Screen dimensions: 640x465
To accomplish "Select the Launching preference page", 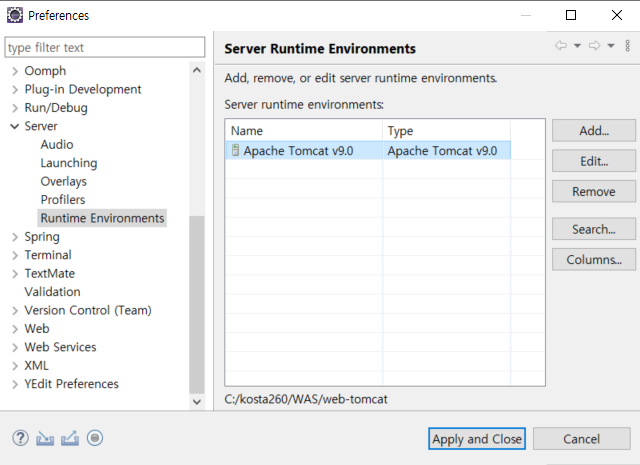I will pyautogui.click(x=69, y=163).
